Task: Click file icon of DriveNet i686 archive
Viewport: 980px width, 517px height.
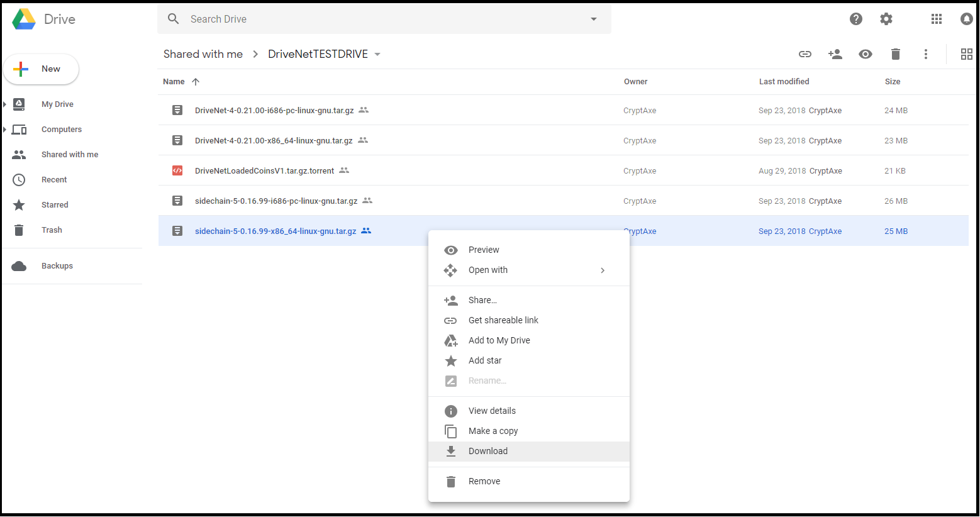Action: (177, 110)
